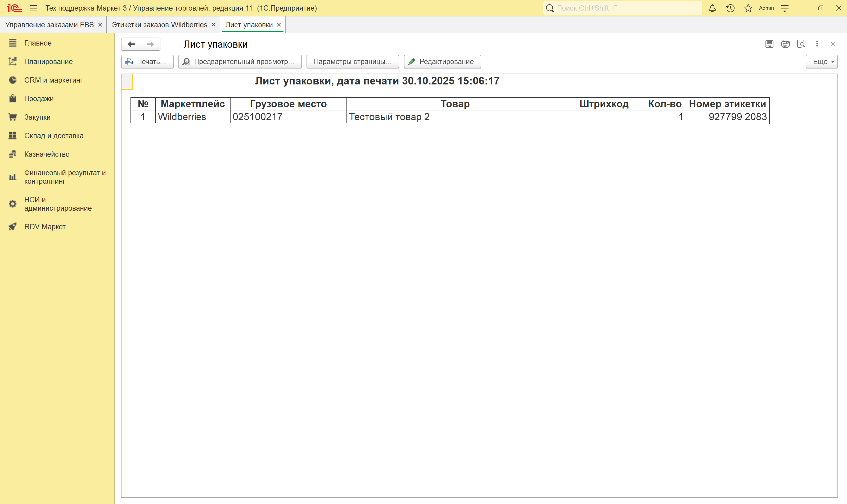Open Параметры страницы... settings
847x504 pixels.
[x=353, y=61]
